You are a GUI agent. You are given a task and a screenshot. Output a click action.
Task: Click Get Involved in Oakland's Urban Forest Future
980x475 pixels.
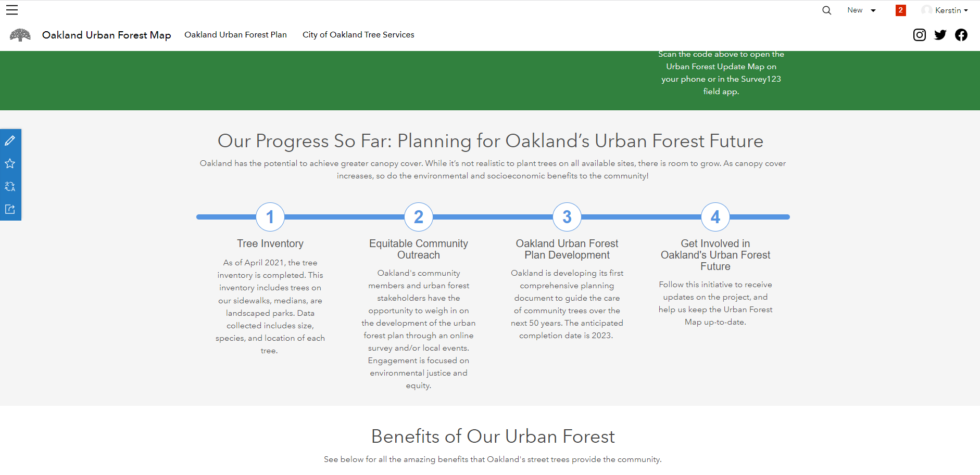tap(715, 255)
